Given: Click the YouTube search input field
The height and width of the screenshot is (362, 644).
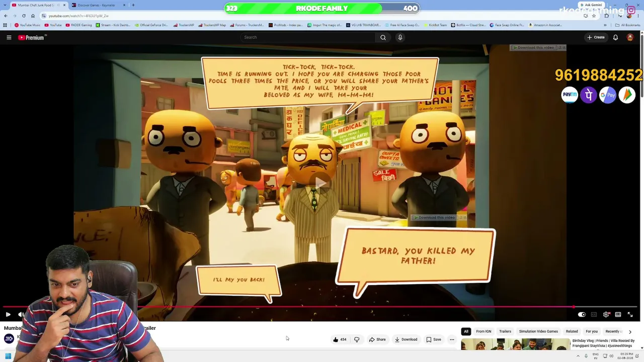Looking at the screenshot, I should click(x=308, y=37).
